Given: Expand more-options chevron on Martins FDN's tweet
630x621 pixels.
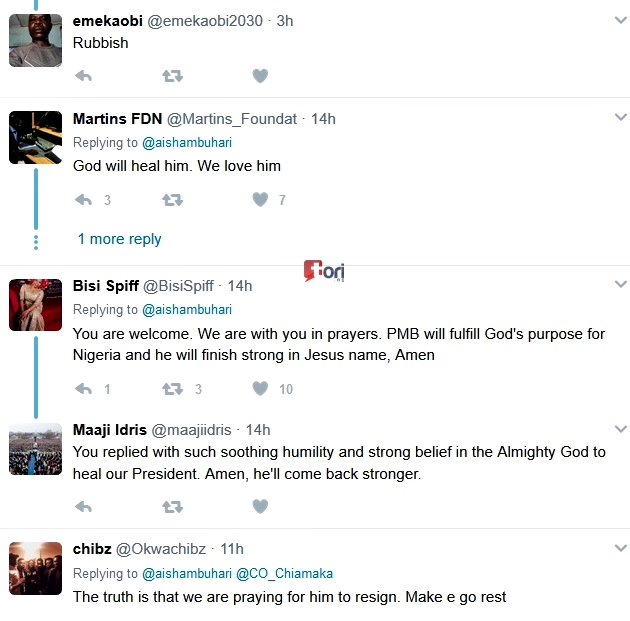Looking at the screenshot, I should [620, 119].
